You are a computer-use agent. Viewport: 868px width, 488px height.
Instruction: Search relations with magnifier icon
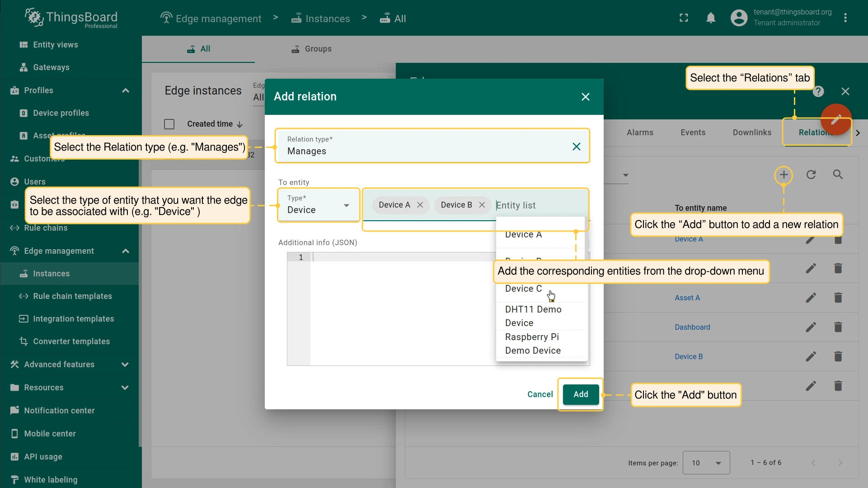coord(838,175)
